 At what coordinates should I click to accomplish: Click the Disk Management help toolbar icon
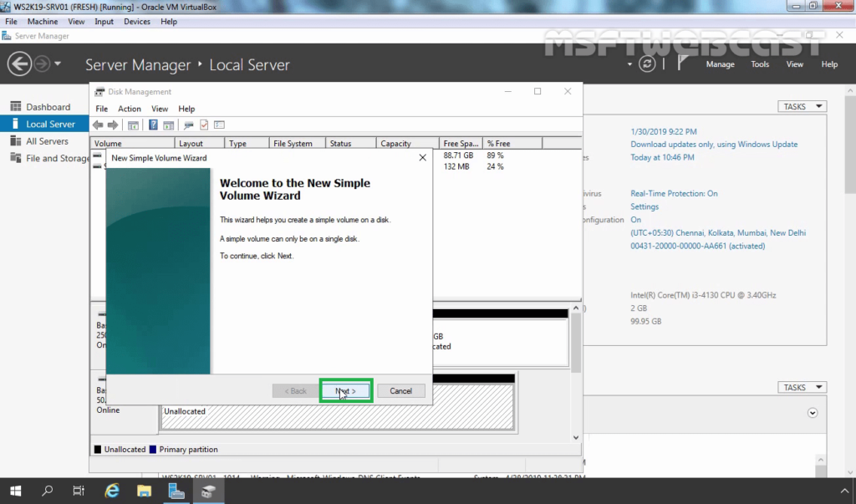[x=153, y=125]
